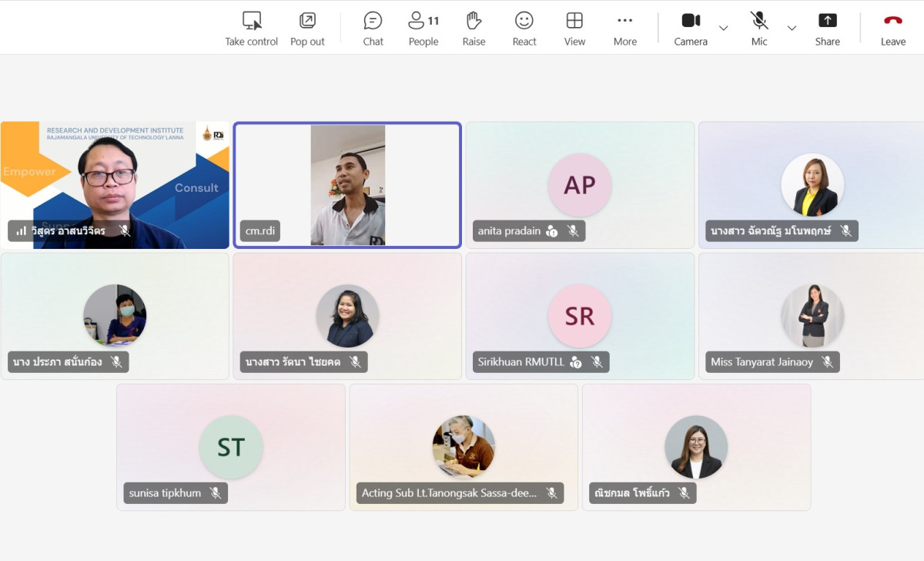Click the Take control icon
The width and height of the screenshot is (924, 561).
251,21
